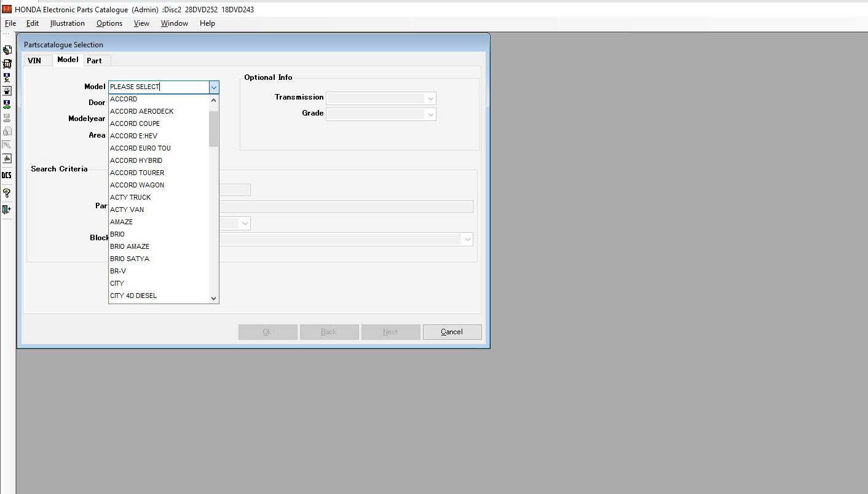Viewport: 868px width, 494px height.
Task: Open the File menu
Action: pos(10,23)
